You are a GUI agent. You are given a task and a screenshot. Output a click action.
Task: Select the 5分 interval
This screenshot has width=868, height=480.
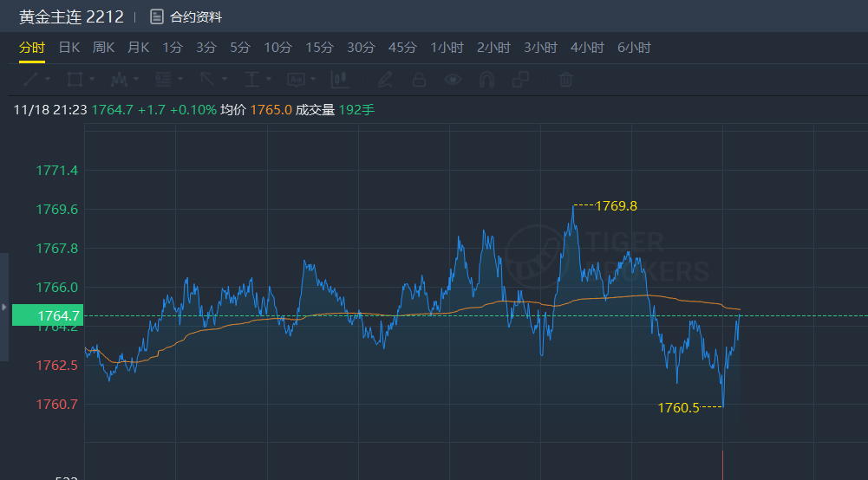click(x=240, y=48)
